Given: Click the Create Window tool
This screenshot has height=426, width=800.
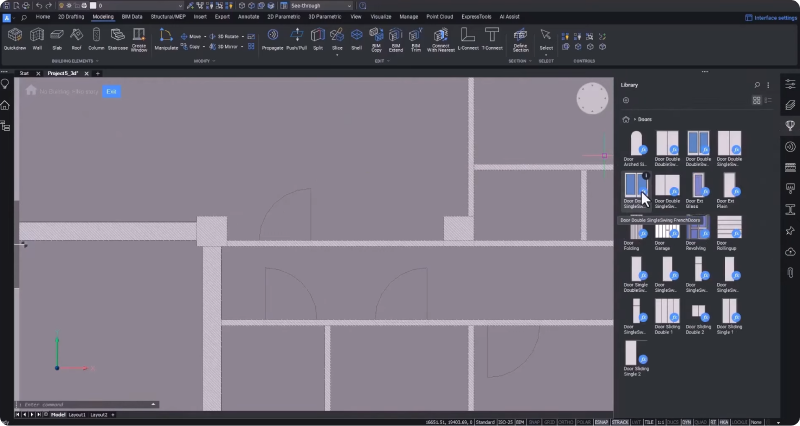Looking at the screenshot, I should (139, 40).
